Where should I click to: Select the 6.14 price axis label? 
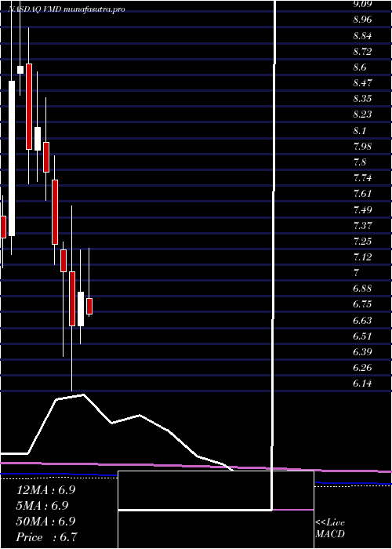click(x=362, y=384)
